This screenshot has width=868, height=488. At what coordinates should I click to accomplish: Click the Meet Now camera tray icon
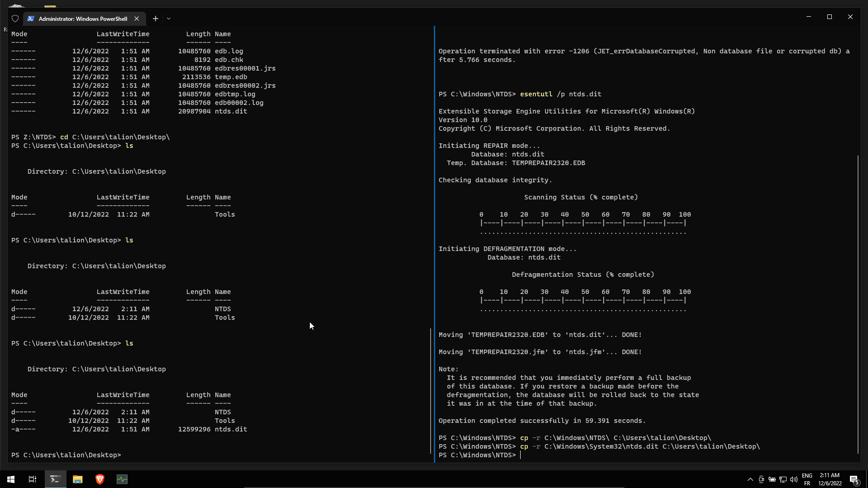click(761, 479)
